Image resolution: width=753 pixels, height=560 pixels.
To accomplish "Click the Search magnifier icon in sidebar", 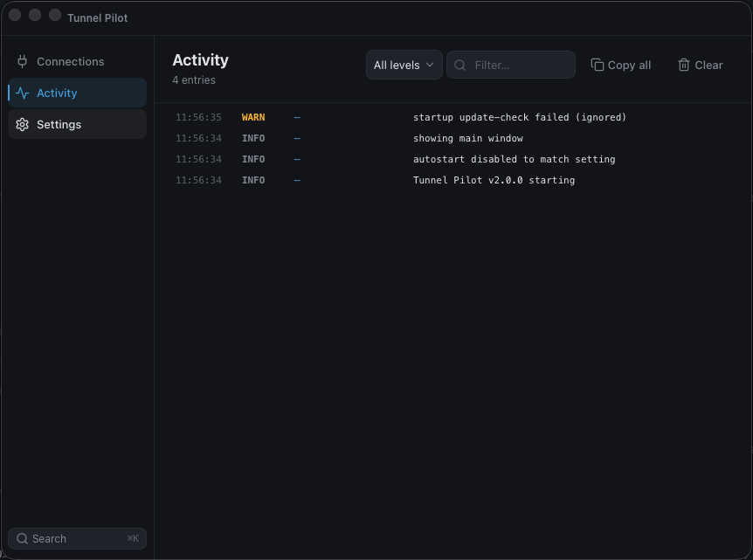I will pos(22,538).
